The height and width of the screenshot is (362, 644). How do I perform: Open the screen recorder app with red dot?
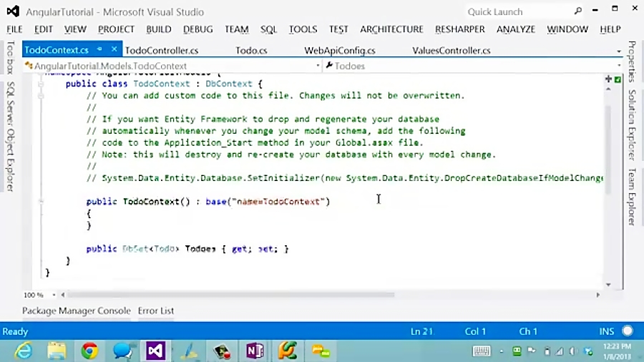(222, 351)
